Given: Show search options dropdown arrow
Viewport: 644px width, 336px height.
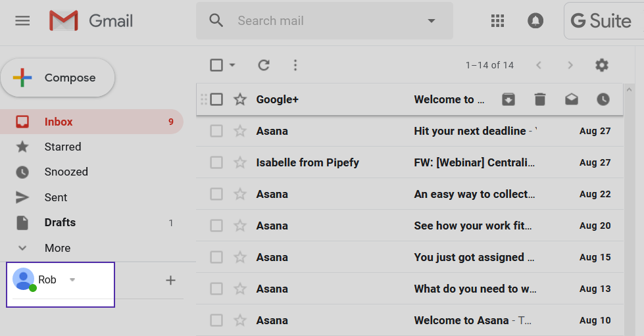Looking at the screenshot, I should (432, 20).
